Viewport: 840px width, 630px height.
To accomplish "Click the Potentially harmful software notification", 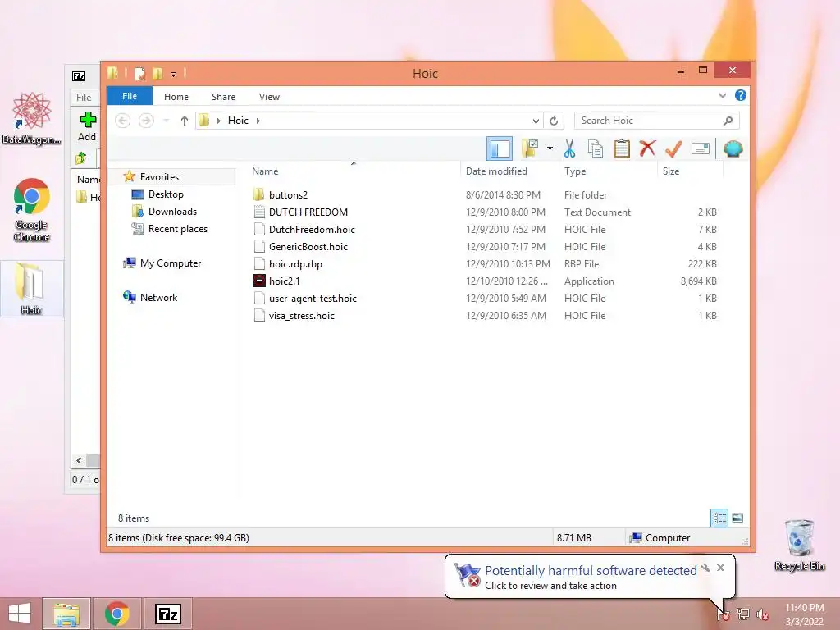I will pyautogui.click(x=591, y=577).
